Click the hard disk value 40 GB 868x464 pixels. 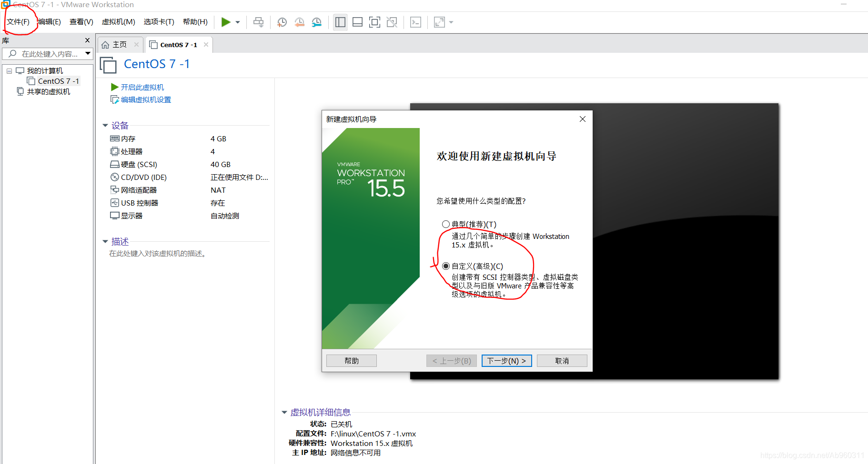221,164
